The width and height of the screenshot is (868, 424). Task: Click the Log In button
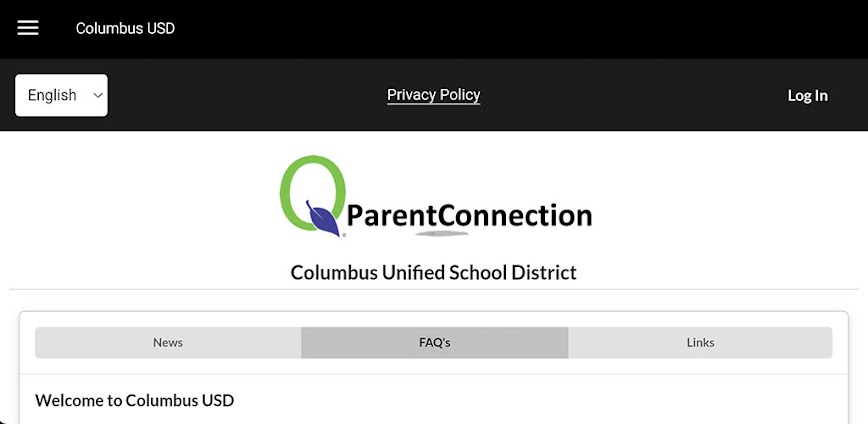[x=807, y=95]
